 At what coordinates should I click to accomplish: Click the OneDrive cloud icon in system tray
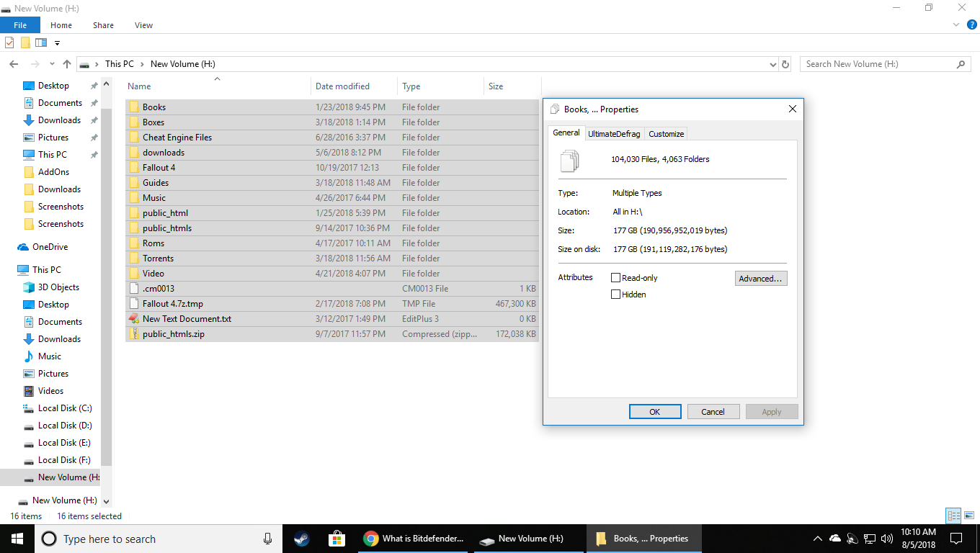835,539
